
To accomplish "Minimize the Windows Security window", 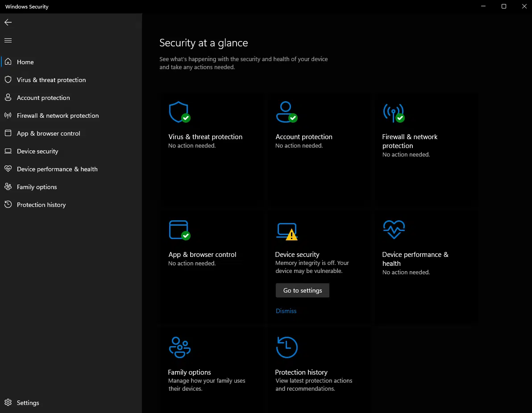I will click(483, 6).
